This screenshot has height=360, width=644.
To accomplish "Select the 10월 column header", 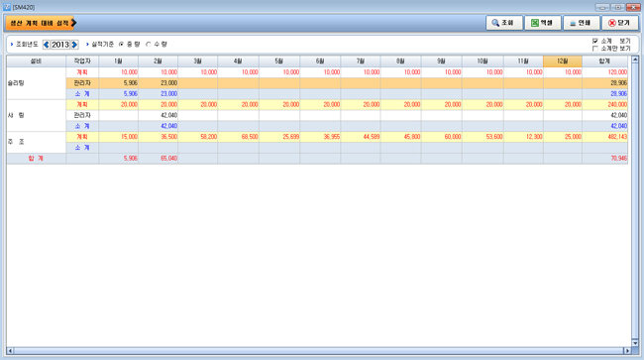I will tap(483, 61).
